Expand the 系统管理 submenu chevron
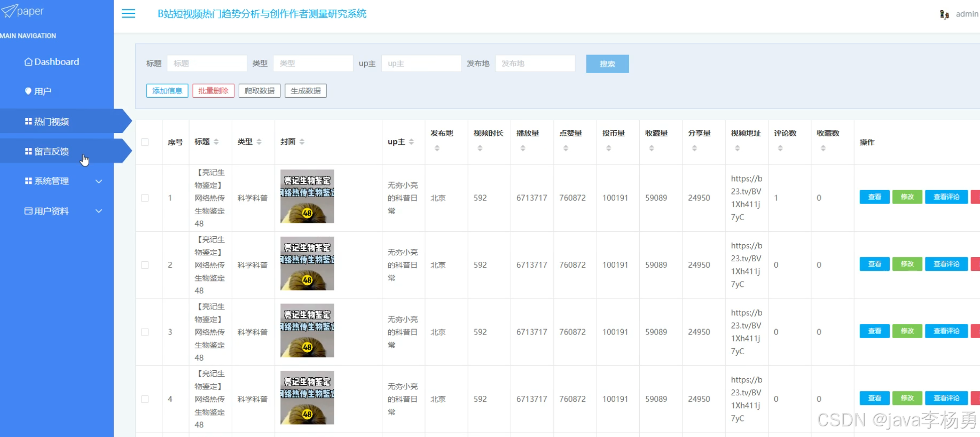The height and width of the screenshot is (437, 980). pyautogui.click(x=99, y=181)
